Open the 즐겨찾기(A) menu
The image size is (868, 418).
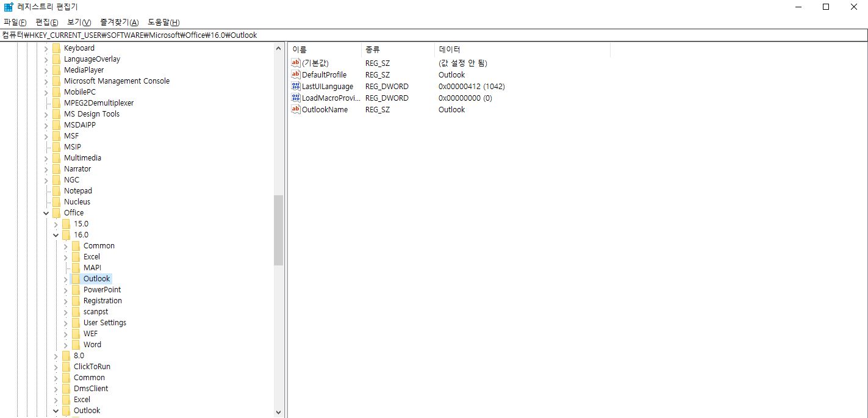pyautogui.click(x=120, y=22)
